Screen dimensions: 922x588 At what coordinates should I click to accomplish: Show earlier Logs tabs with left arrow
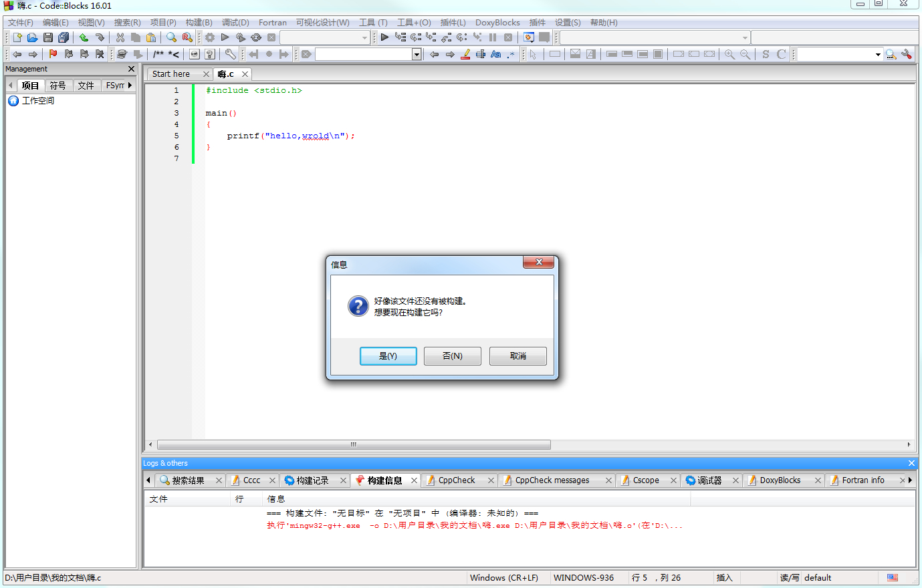[x=148, y=480]
